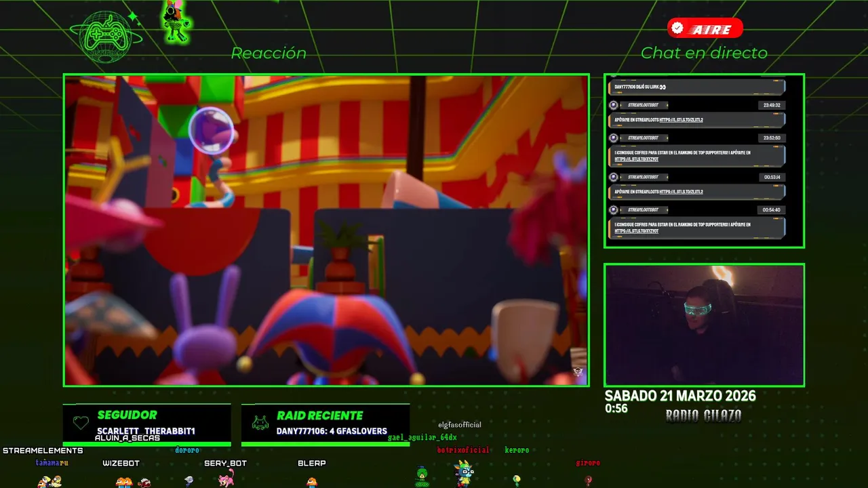Click the Chat en directo heading
The height and width of the screenshot is (488, 868).
click(704, 53)
